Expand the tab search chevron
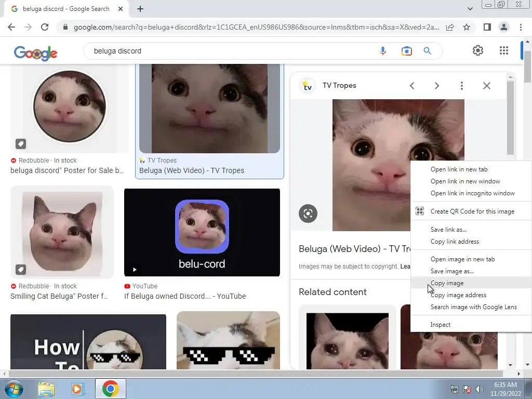Viewport: 532px width, 399px height. 470,9
